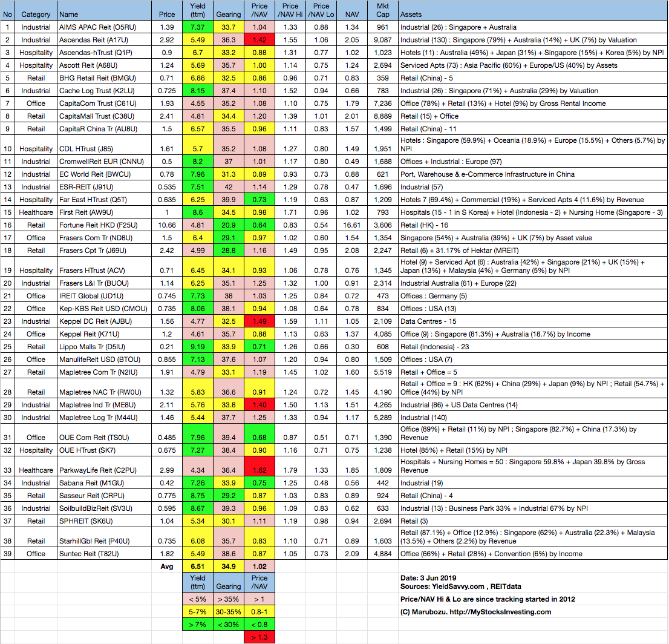Select 'Sasseur Reit (CRPU)' name cell
Viewport: 669px width, 644px height.
(x=104, y=496)
